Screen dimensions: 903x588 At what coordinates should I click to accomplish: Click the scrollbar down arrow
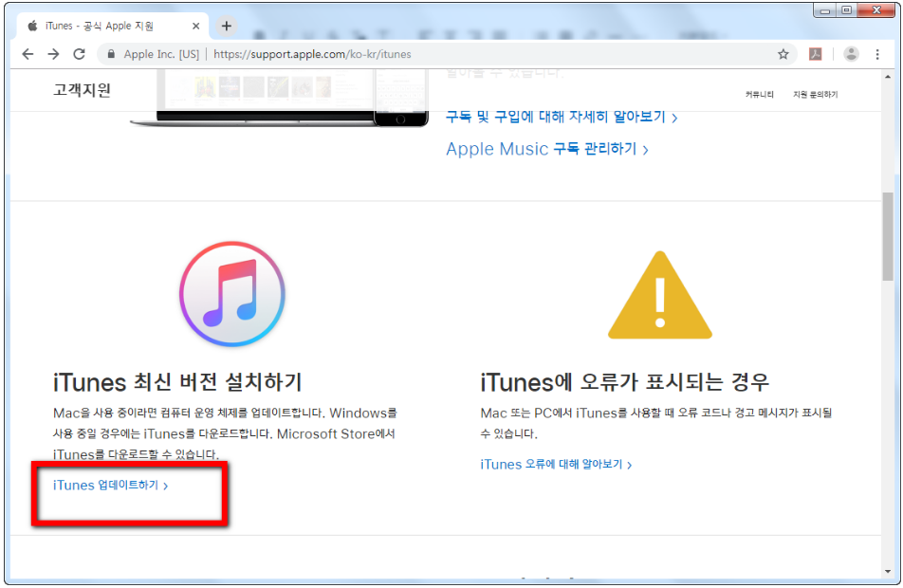pos(888,571)
